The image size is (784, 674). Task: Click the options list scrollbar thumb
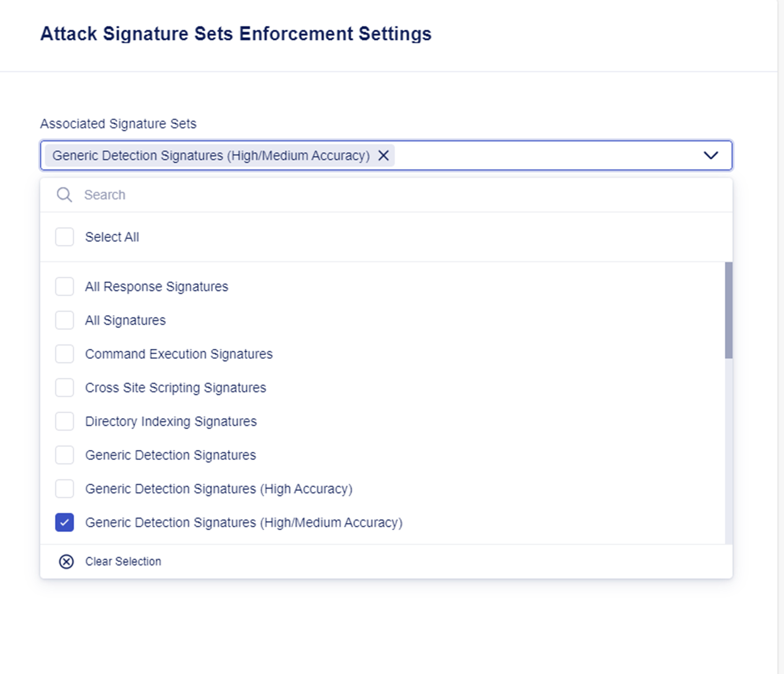pyautogui.click(x=728, y=310)
